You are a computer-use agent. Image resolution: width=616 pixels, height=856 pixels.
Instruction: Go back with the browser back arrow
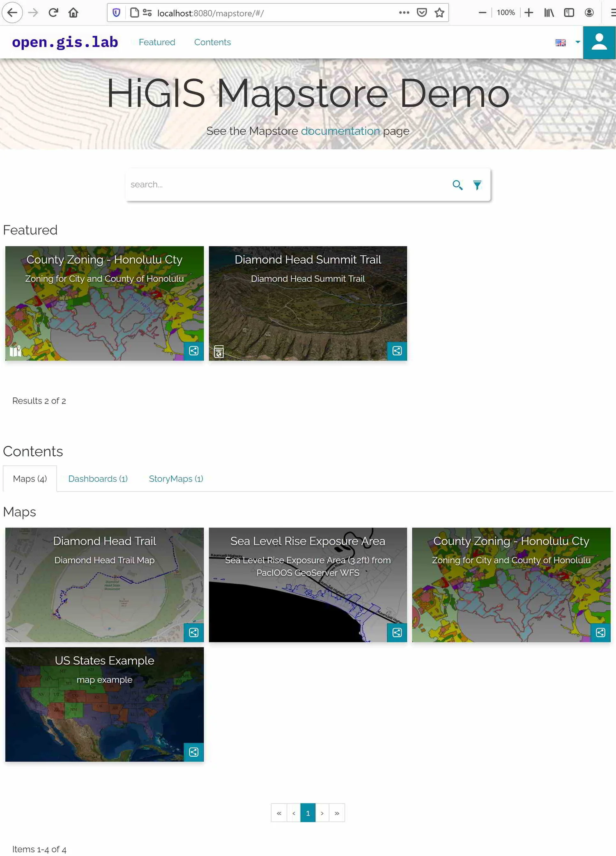(x=12, y=13)
